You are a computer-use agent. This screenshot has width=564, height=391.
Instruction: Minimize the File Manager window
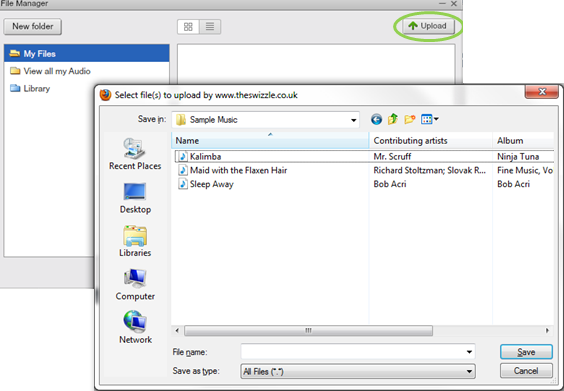point(442,4)
